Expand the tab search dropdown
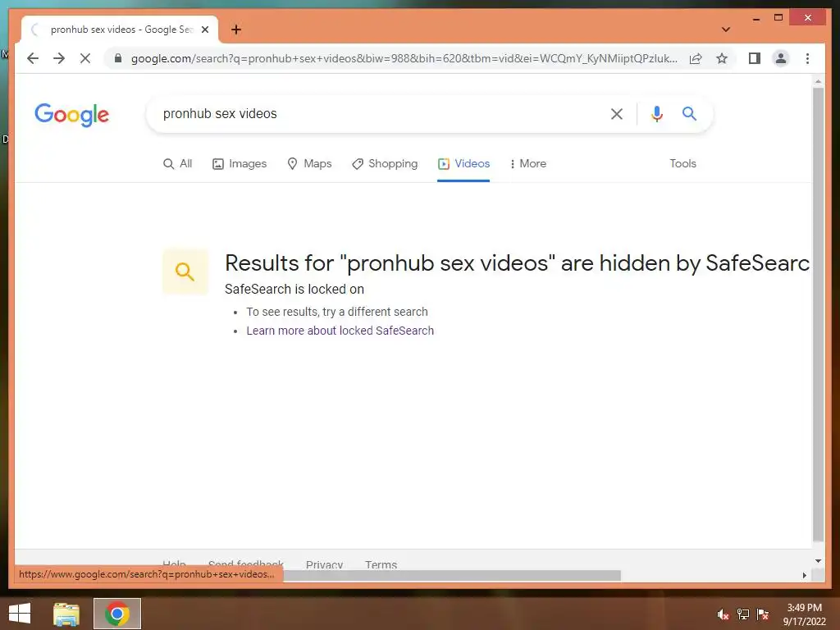 coord(725,30)
